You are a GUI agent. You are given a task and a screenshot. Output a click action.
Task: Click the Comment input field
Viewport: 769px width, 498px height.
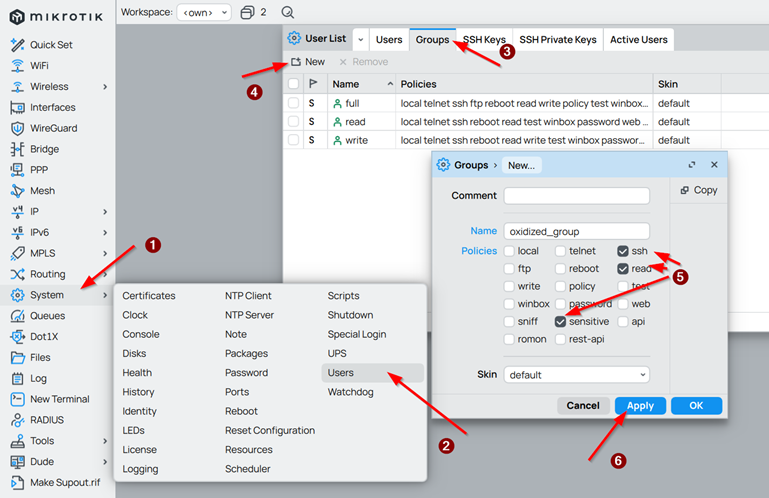(x=577, y=196)
